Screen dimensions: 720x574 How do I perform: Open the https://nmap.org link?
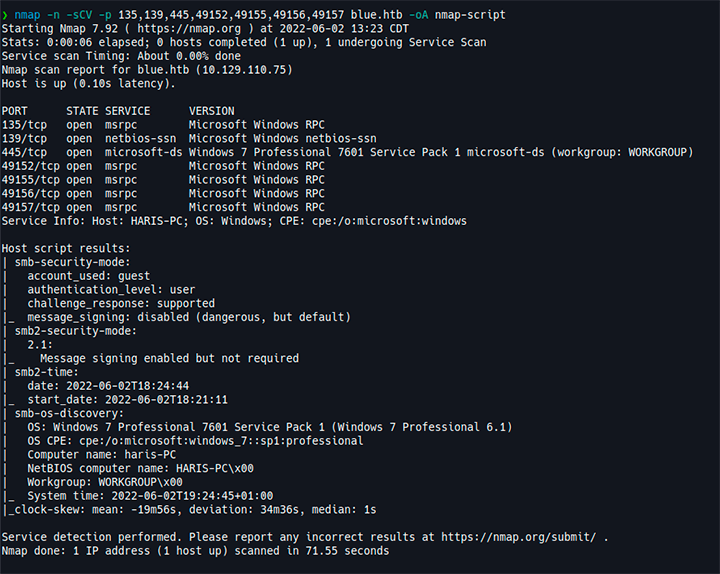tap(189, 28)
